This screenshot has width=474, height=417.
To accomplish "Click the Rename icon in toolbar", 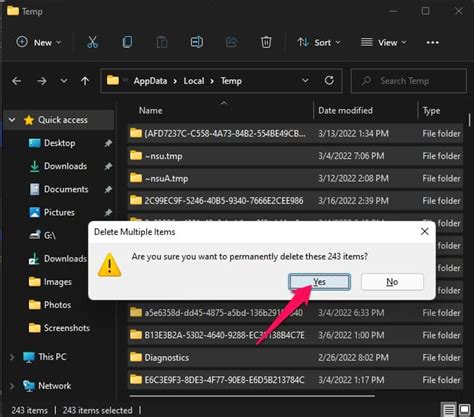I will (x=197, y=42).
